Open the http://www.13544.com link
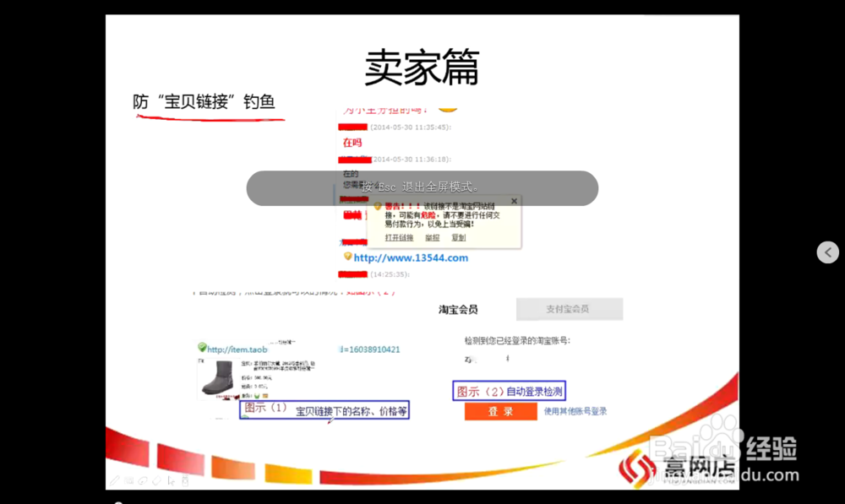This screenshot has height=504, width=845. pyautogui.click(x=409, y=257)
